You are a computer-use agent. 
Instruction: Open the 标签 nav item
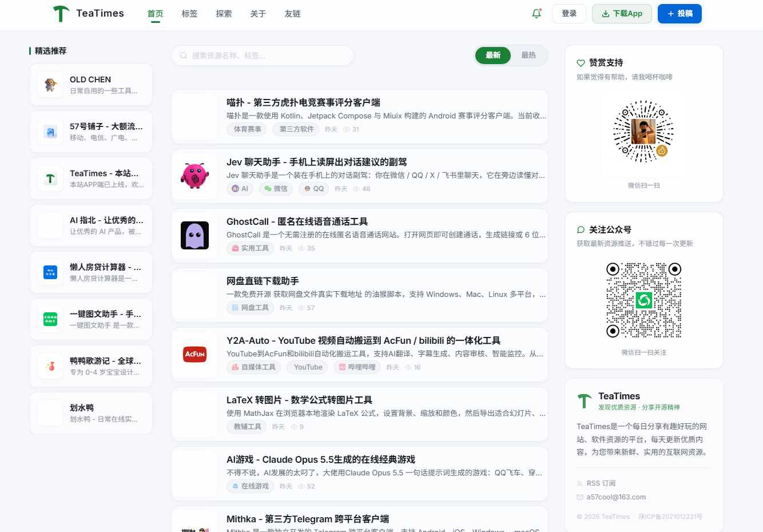click(x=189, y=14)
